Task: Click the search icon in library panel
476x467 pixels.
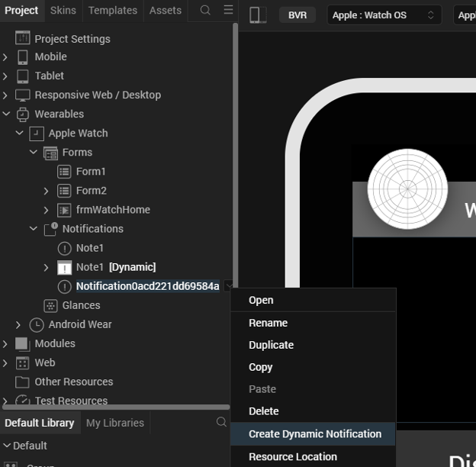Action: [x=221, y=422]
